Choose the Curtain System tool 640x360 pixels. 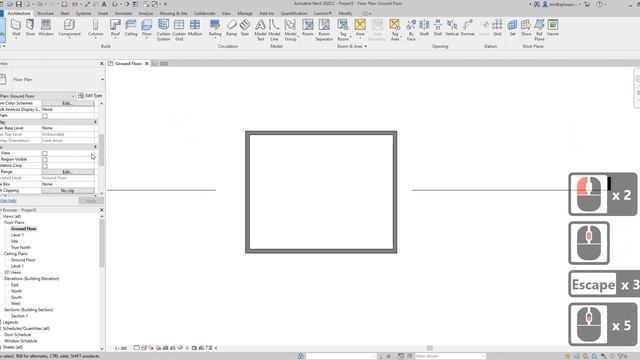[163, 30]
